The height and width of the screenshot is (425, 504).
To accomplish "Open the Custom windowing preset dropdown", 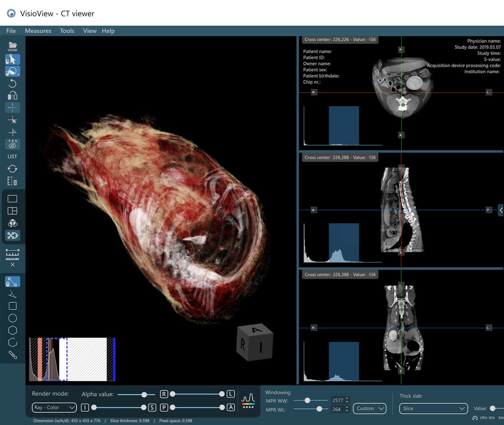I will (369, 408).
